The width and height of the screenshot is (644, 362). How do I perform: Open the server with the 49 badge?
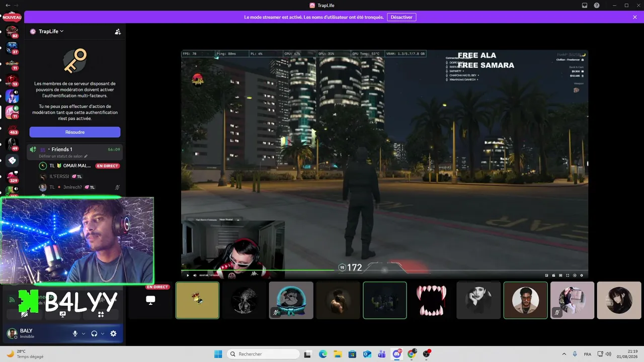(12, 145)
